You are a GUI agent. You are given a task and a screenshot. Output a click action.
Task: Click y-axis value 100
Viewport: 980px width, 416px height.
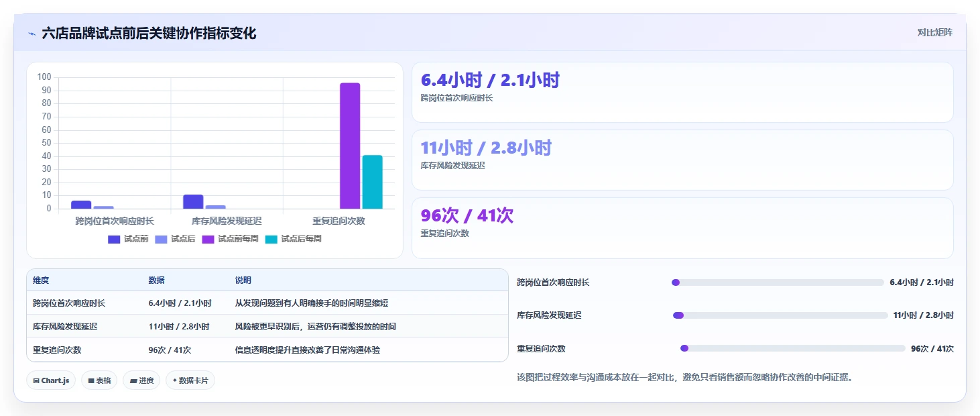(x=44, y=77)
